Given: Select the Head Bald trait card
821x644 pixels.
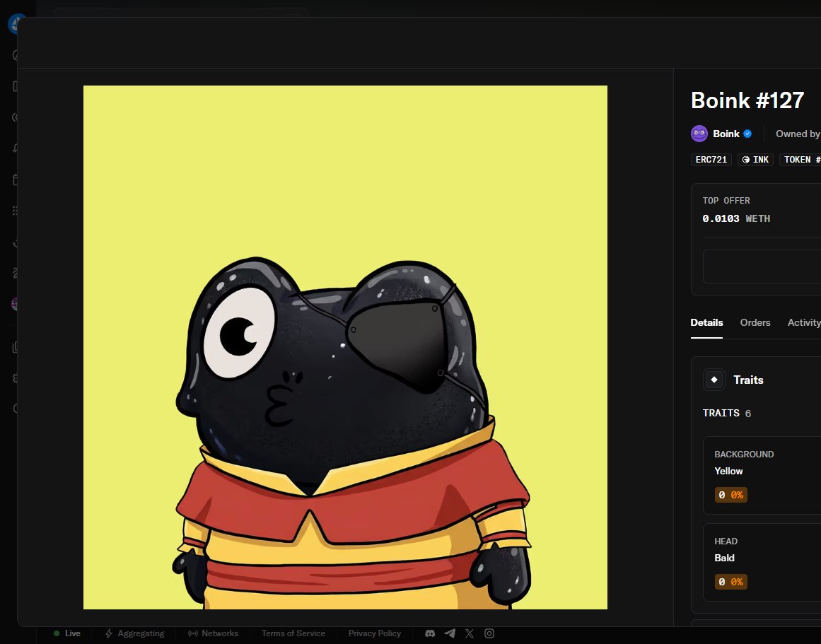Looking at the screenshot, I should (762, 562).
